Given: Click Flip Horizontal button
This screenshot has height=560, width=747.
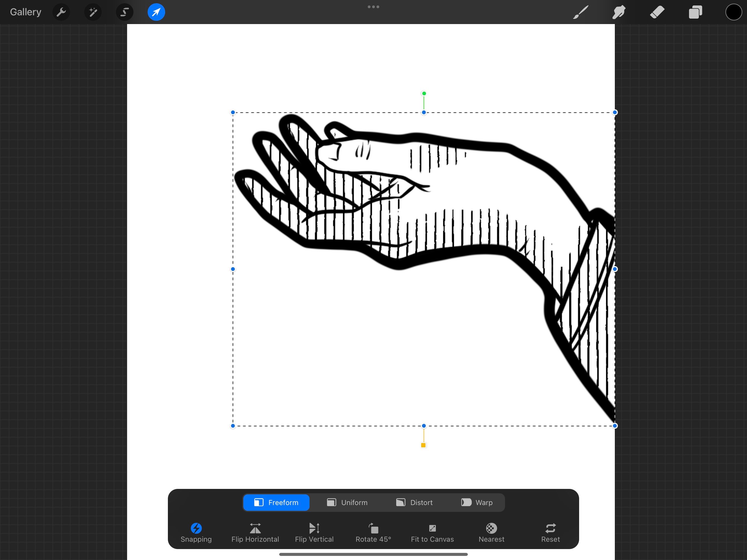Looking at the screenshot, I should tap(255, 532).
